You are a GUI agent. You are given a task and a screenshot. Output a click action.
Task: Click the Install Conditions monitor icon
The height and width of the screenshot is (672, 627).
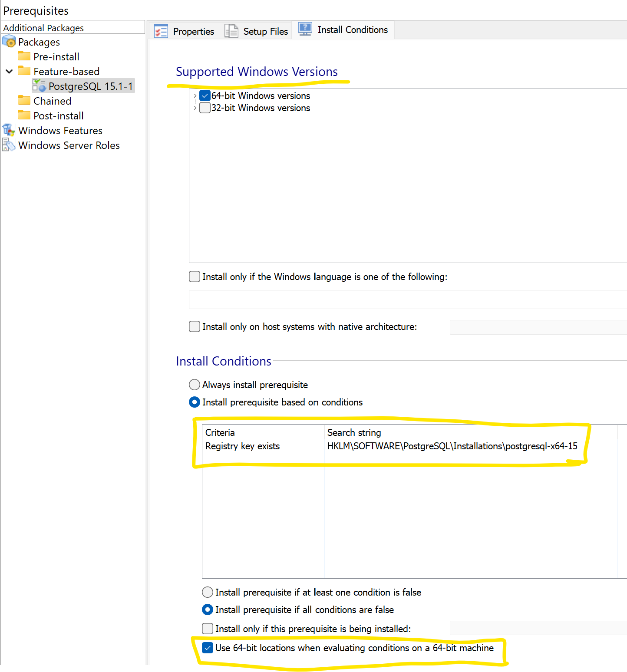pyautogui.click(x=305, y=30)
